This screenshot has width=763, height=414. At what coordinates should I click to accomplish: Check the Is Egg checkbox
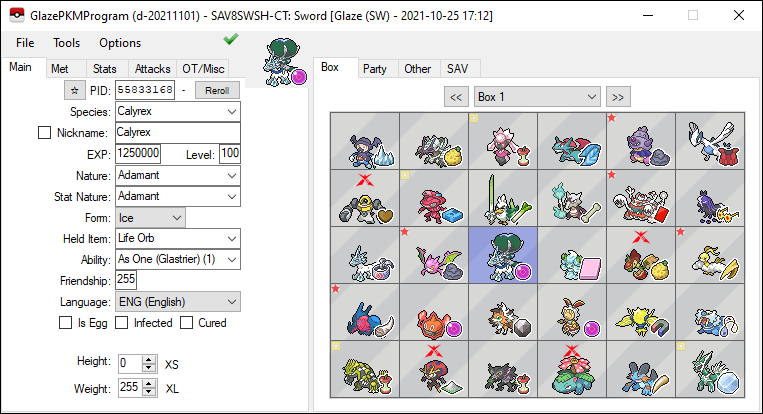coord(65,323)
